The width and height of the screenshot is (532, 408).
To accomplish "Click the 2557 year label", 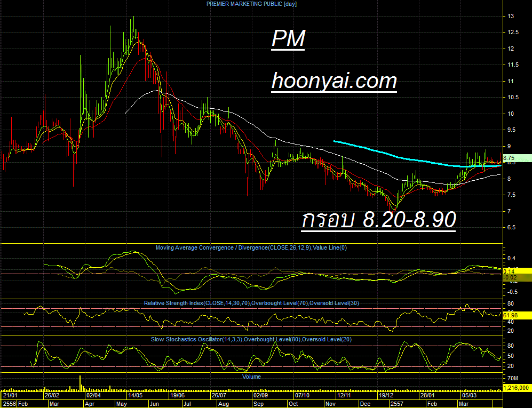I will coord(397,404).
